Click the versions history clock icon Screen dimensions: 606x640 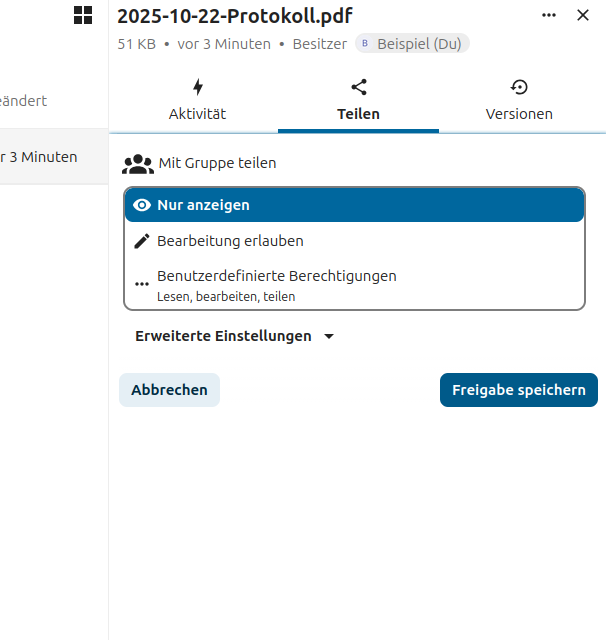pyautogui.click(x=519, y=87)
